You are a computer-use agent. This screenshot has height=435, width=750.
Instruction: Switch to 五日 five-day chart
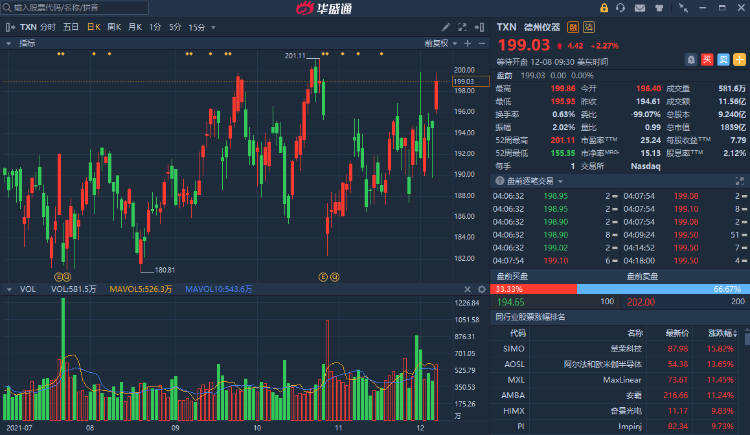(x=71, y=27)
